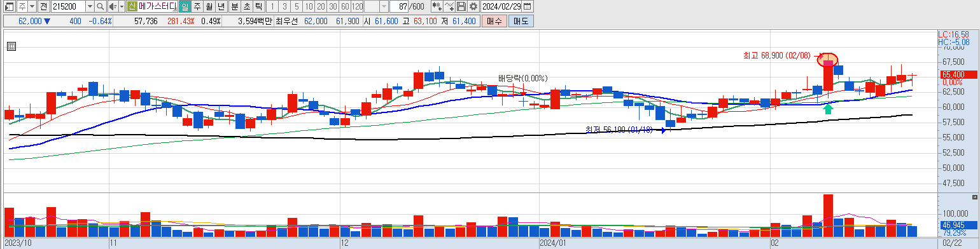Click the -0.64% change rate value
Viewport: 980px width, 249px height.
point(100,21)
